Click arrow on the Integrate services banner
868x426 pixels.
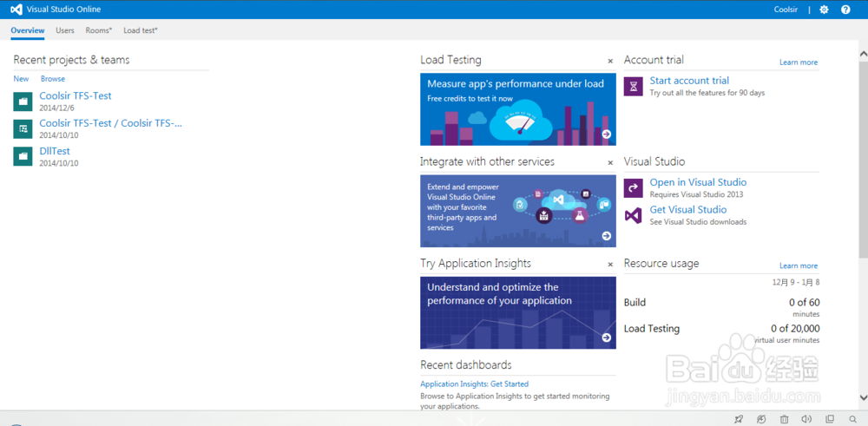[x=606, y=236]
